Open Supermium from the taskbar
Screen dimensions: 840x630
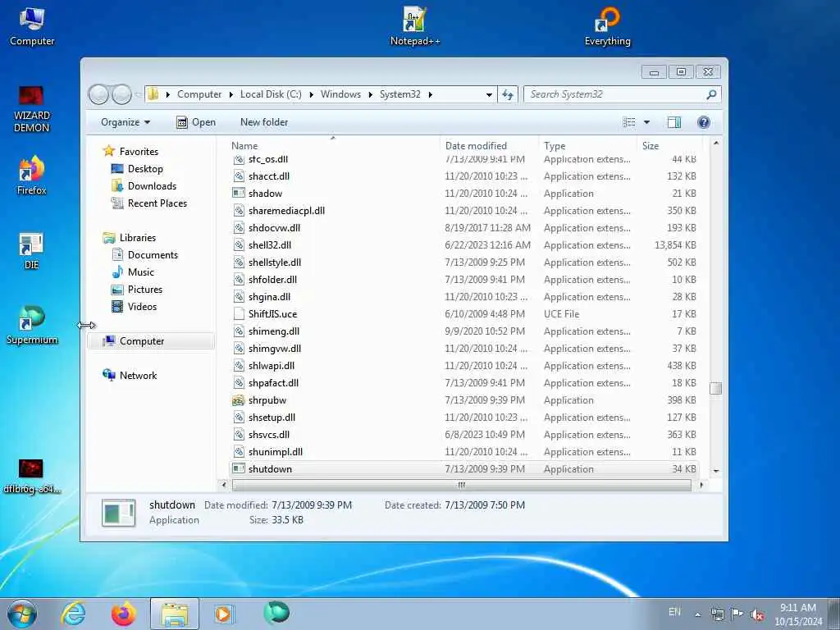point(276,613)
